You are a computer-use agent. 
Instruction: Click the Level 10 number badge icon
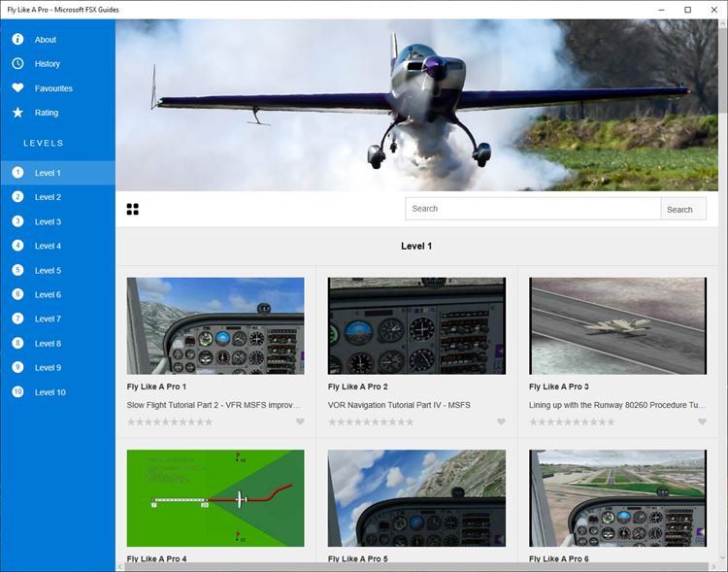(x=17, y=391)
